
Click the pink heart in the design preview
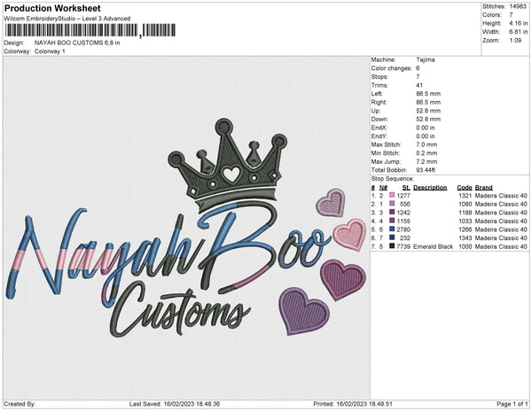pyautogui.click(x=349, y=235)
